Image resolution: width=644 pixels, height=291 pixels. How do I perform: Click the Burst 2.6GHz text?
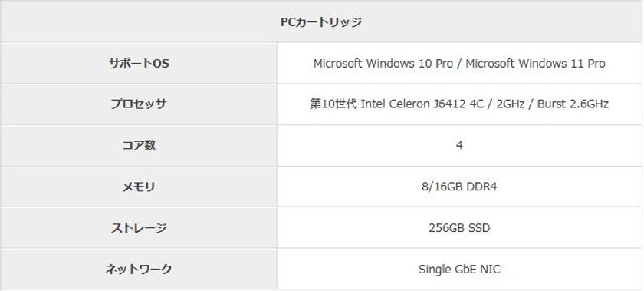point(573,104)
